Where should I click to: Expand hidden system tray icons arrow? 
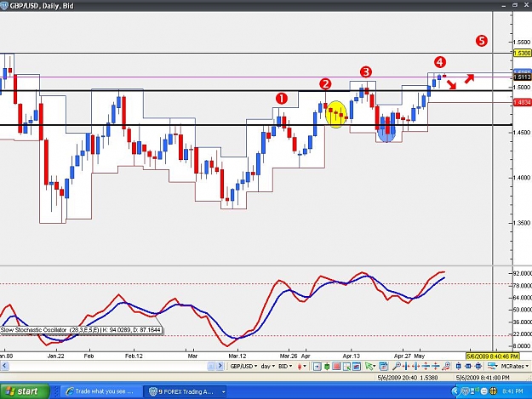455,391
